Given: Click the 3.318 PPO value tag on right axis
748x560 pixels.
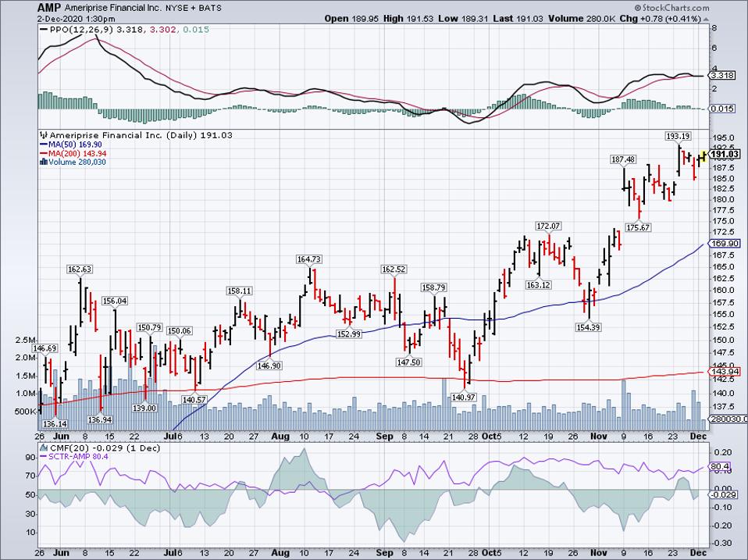Looking at the screenshot, I should [723, 76].
